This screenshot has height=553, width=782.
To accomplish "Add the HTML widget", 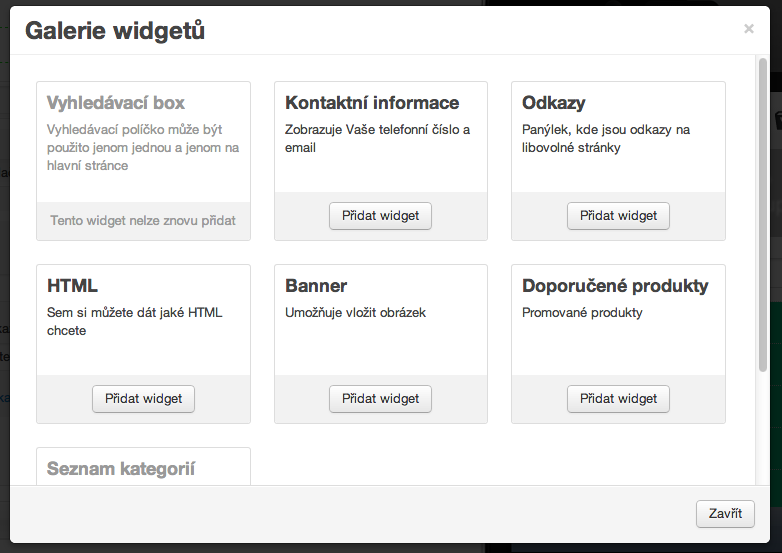I will (x=143, y=399).
